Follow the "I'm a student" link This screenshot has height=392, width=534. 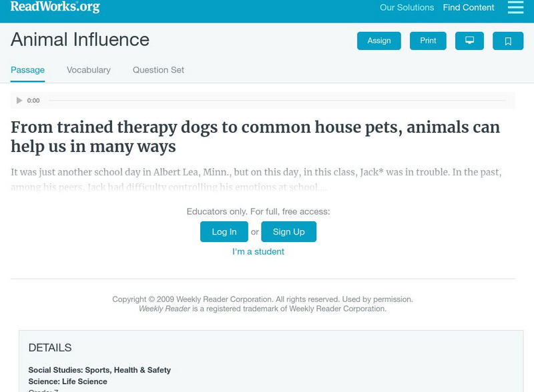tap(258, 251)
